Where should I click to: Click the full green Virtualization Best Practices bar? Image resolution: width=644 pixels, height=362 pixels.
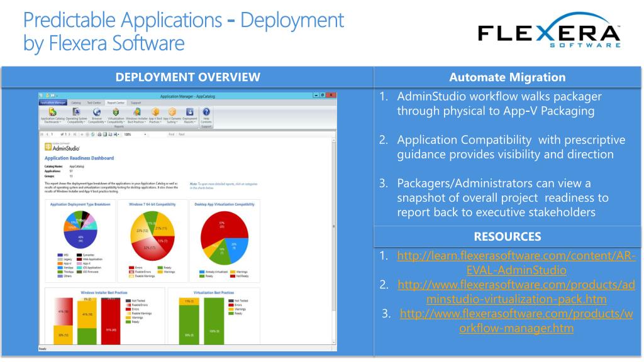214,321
